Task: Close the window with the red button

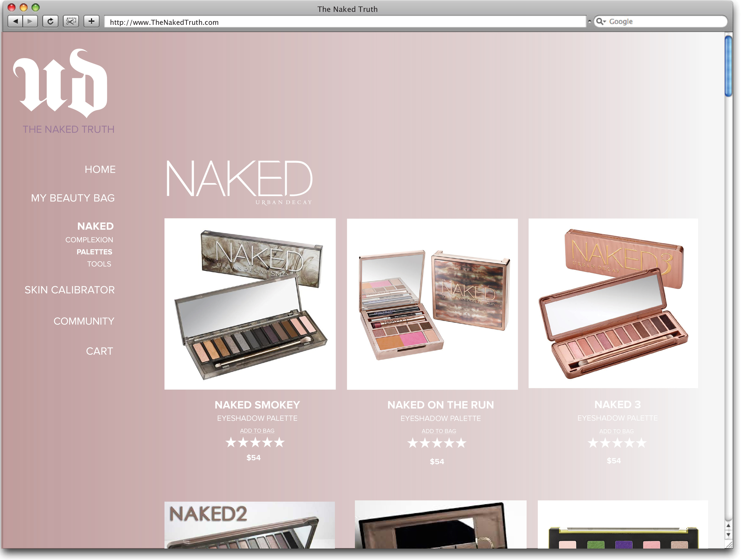Action: (11, 7)
